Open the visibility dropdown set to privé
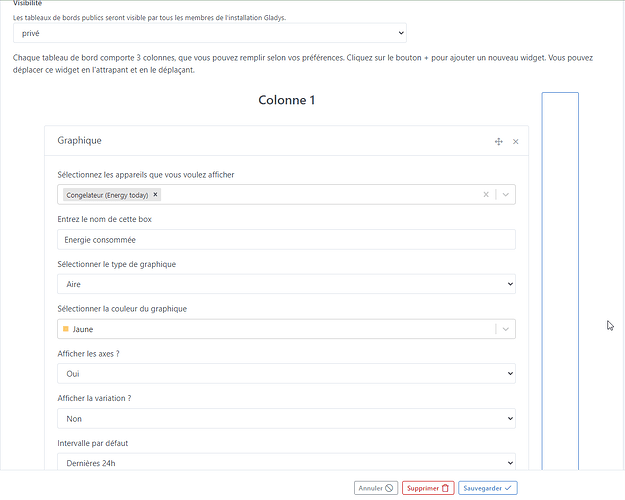The width and height of the screenshot is (625, 500). (210, 34)
